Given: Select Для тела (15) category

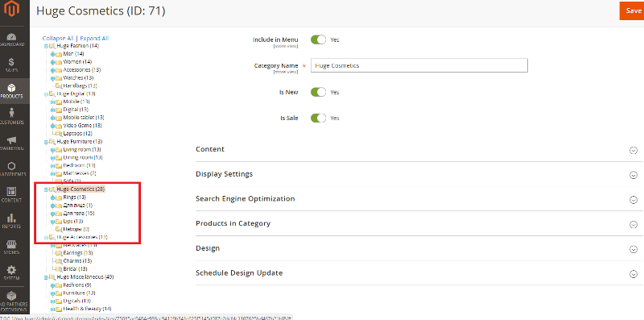Looking at the screenshot, I should pos(79,214).
